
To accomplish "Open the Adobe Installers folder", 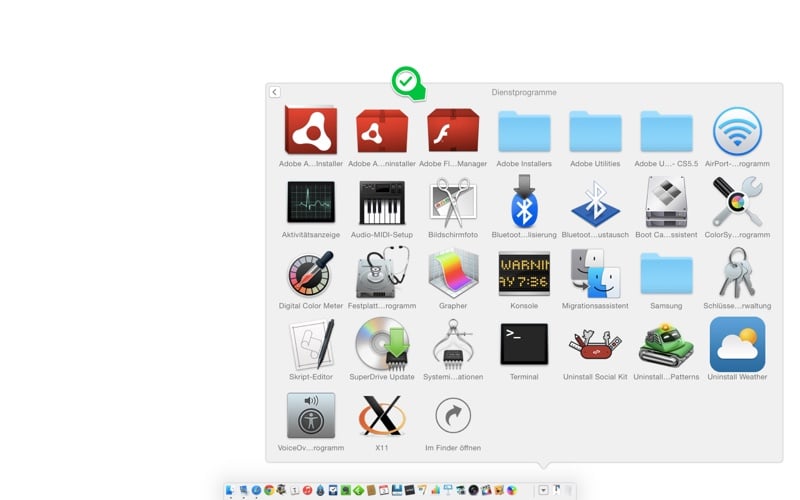I will [524, 132].
